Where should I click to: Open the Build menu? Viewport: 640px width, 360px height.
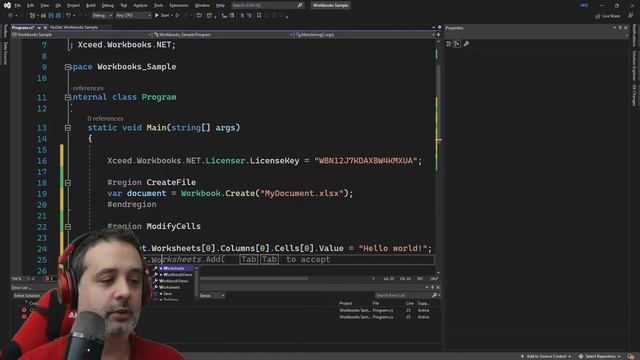tap(91, 5)
